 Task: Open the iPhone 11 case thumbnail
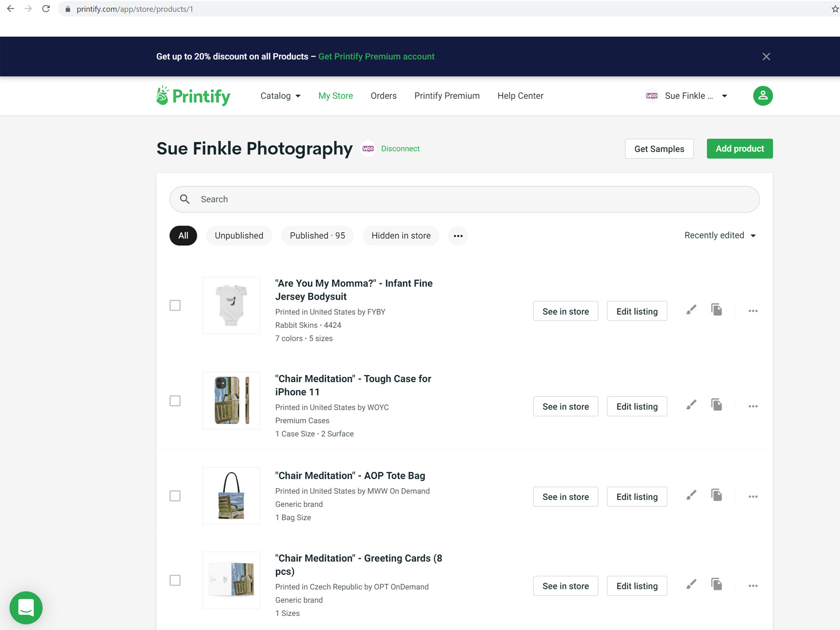231,401
